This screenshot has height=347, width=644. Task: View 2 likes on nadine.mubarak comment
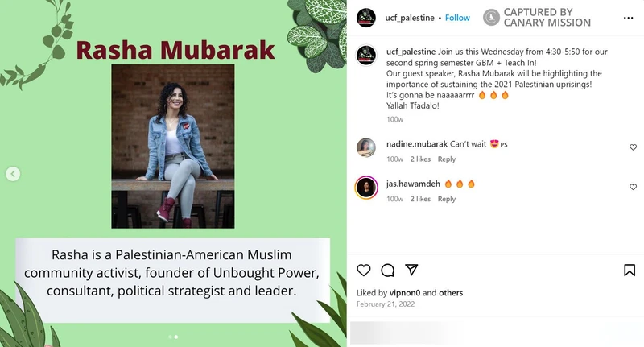[420, 159]
